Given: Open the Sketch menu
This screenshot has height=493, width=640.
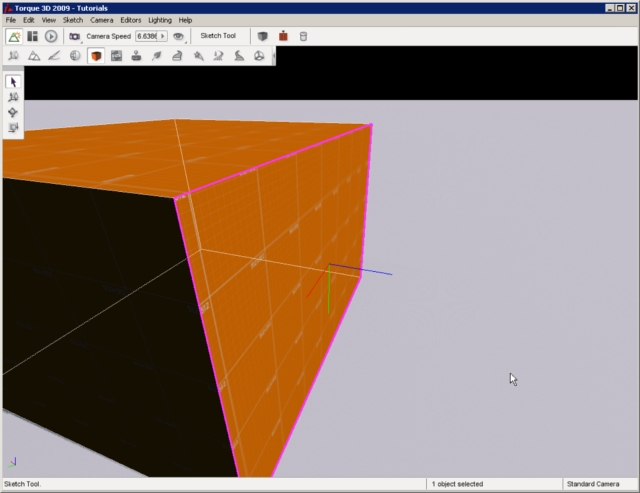Looking at the screenshot, I should (x=73, y=20).
